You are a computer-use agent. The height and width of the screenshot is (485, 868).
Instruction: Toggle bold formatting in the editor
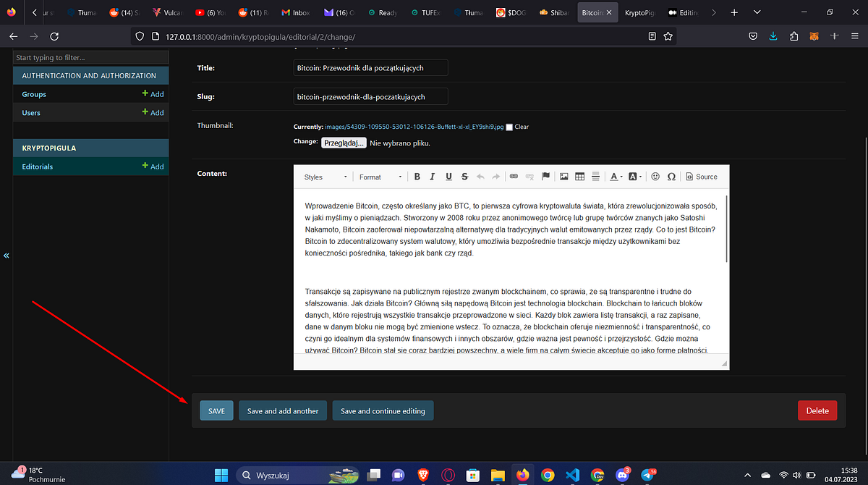pos(417,176)
